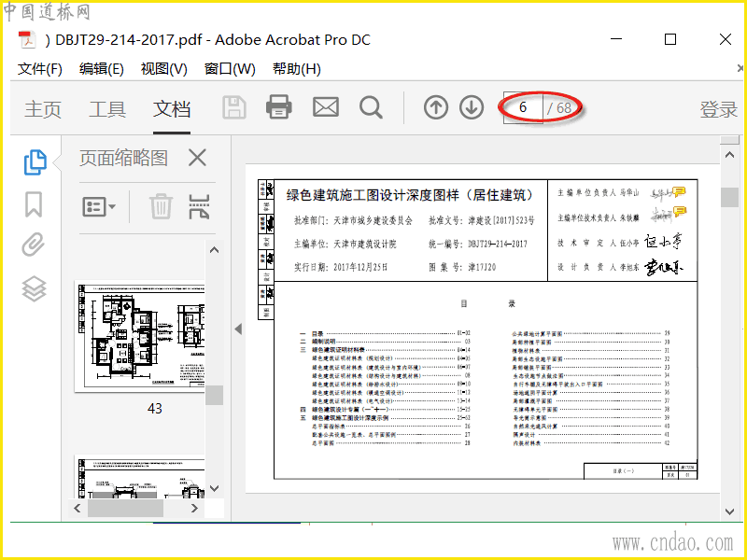The height and width of the screenshot is (560, 747).
Task: Select the thumbnail below page 43
Action: tap(141, 477)
